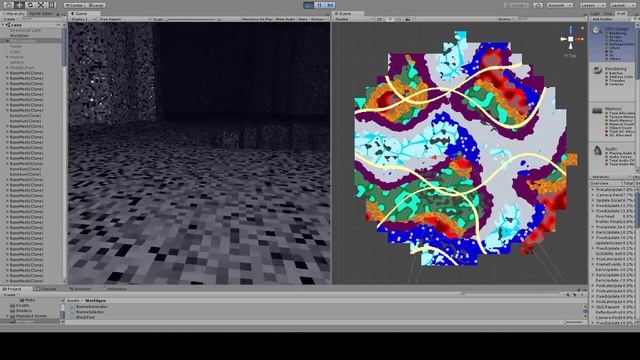Image resolution: width=640 pixels, height=360 pixels.
Task: Switch to the Hierarchy tab
Action: (14, 13)
